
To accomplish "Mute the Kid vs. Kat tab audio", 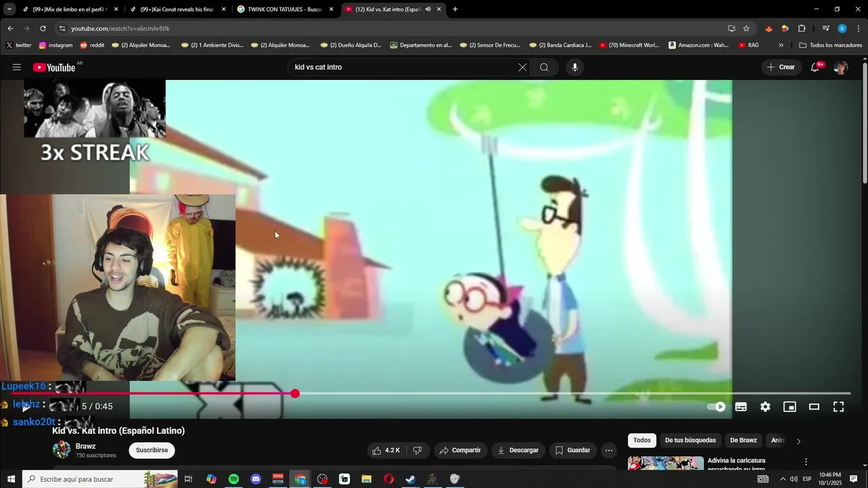I will point(428,9).
